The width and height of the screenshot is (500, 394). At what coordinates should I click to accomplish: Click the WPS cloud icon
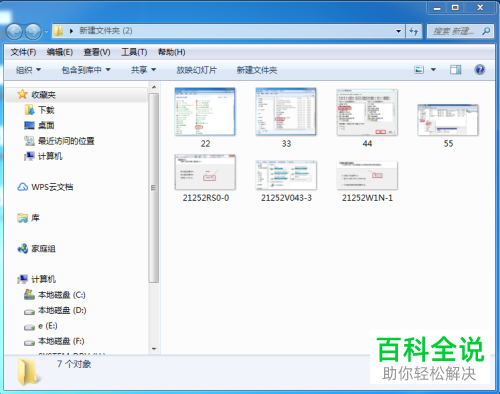pos(22,187)
